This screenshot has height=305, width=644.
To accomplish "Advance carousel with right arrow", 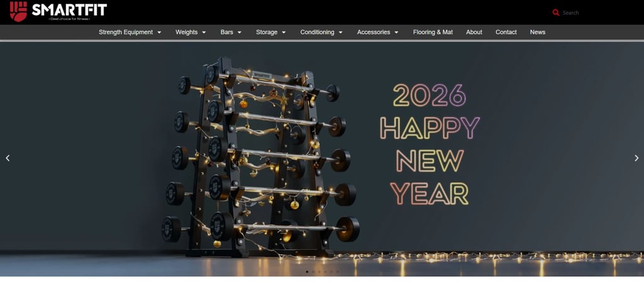I will [636, 158].
